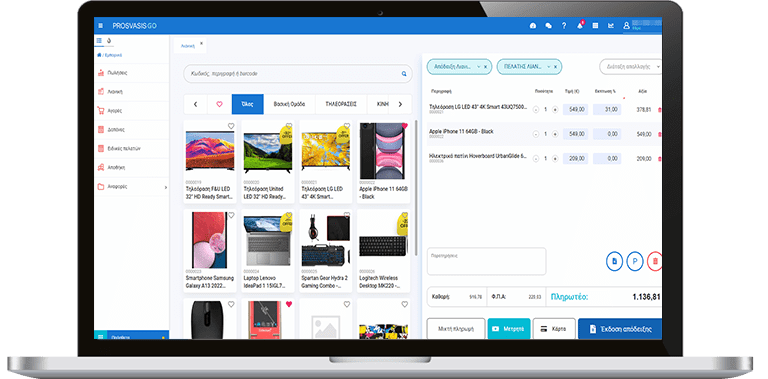The height and width of the screenshot is (379, 768).
Task: Open the user profile icon in header
Action: click(626, 25)
